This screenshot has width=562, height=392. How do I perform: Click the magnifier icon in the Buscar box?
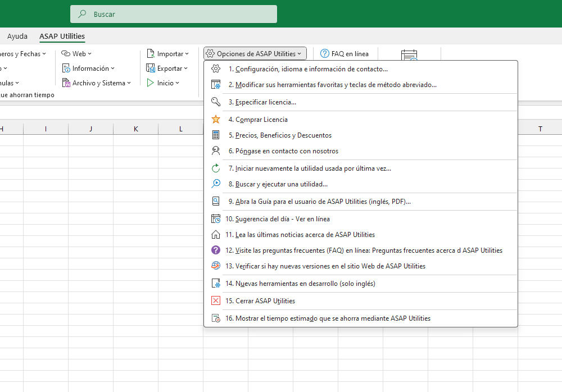click(82, 14)
